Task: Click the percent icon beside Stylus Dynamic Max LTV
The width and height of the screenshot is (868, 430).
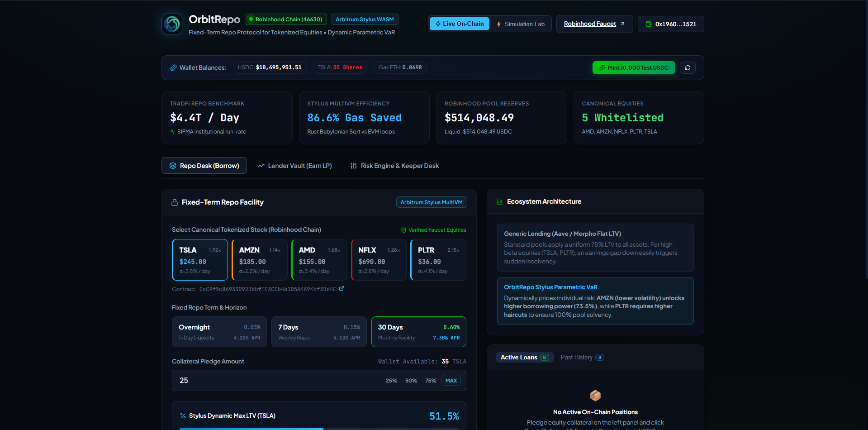Action: click(x=183, y=416)
